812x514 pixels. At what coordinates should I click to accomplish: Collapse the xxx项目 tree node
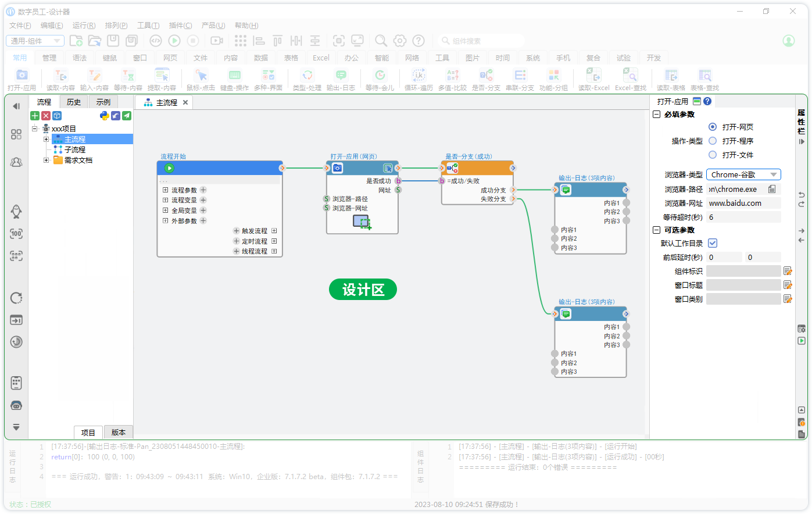pyautogui.click(x=35, y=128)
